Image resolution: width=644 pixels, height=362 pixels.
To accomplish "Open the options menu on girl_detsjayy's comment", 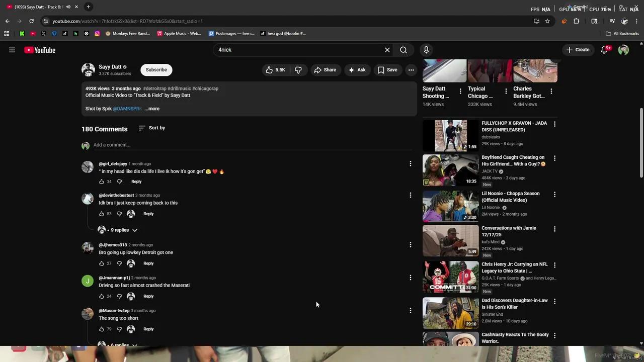I will point(410,163).
